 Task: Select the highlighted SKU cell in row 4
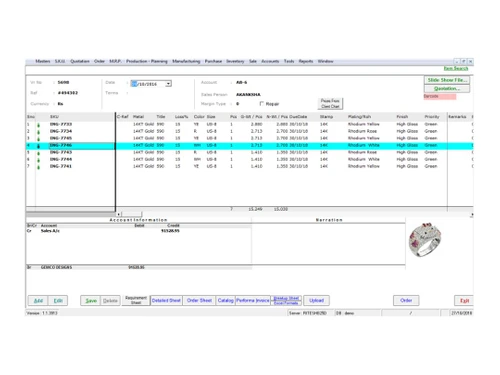[x=81, y=145]
